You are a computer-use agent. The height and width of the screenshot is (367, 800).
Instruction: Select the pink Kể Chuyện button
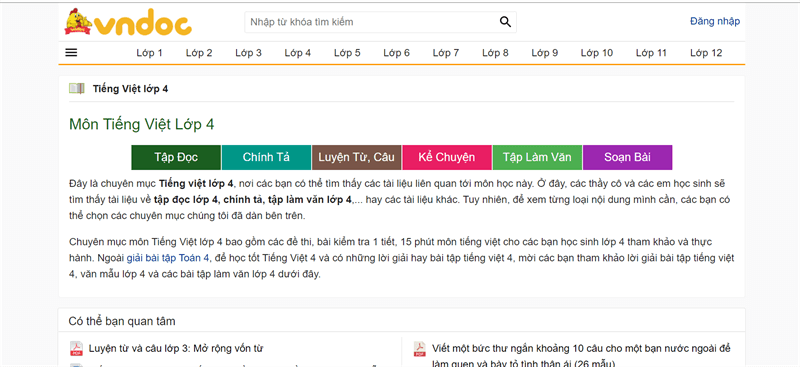(447, 157)
